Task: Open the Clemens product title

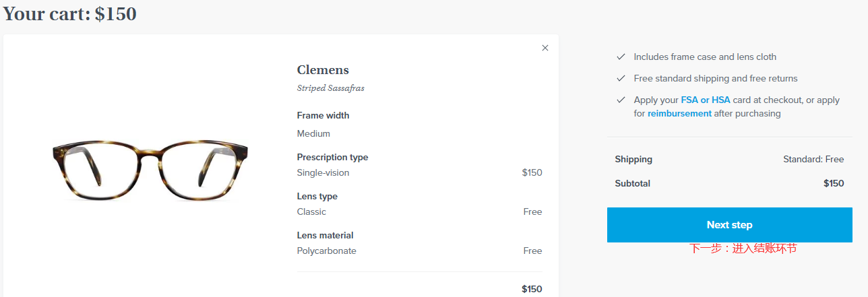Action: pos(323,70)
